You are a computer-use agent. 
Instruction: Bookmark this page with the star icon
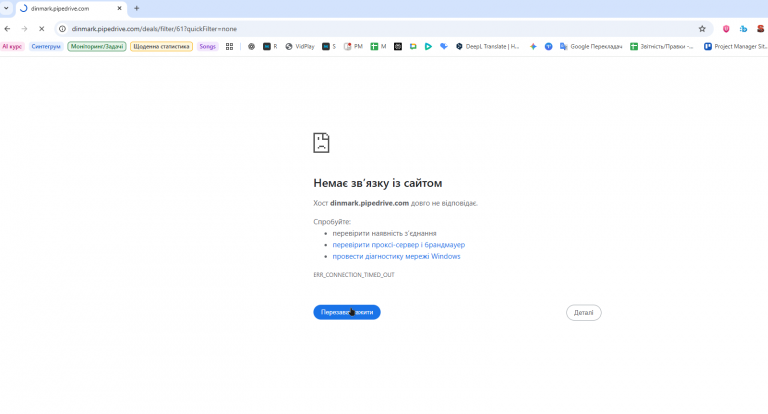[702, 29]
